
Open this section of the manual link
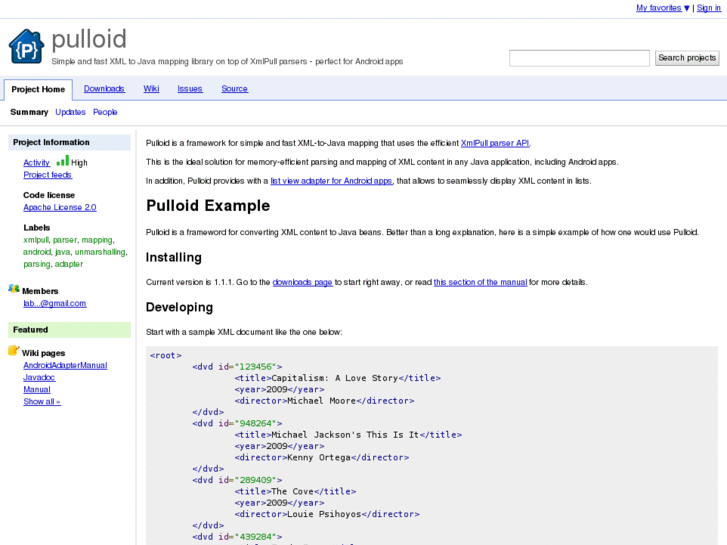point(480,282)
